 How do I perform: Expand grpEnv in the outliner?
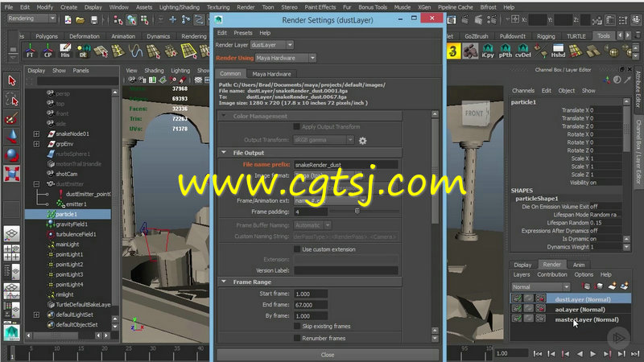pos(36,144)
